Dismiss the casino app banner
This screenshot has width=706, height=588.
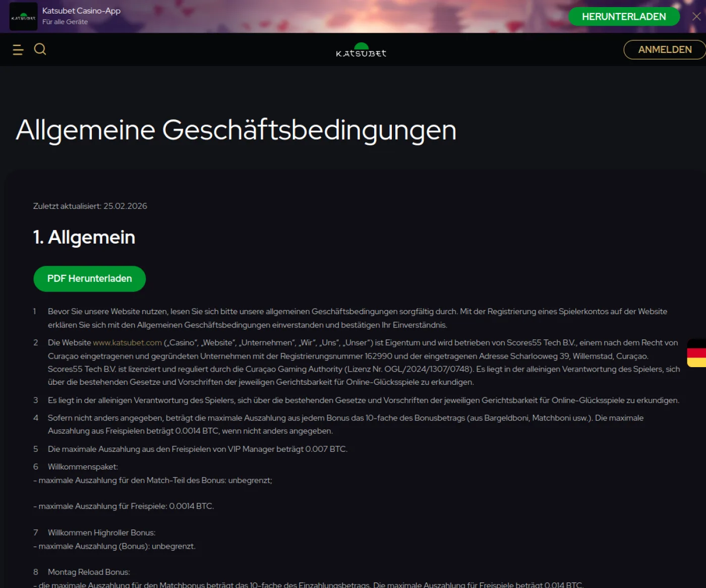696,17
